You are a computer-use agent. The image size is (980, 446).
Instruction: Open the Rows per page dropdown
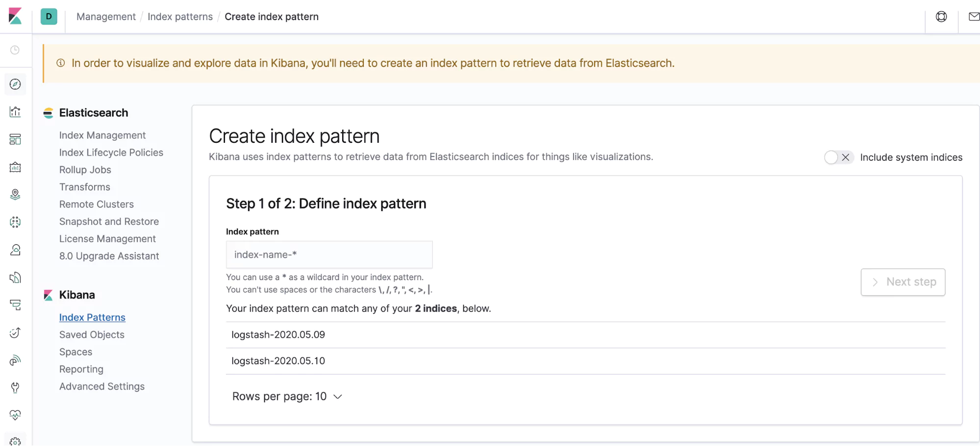pyautogui.click(x=287, y=396)
